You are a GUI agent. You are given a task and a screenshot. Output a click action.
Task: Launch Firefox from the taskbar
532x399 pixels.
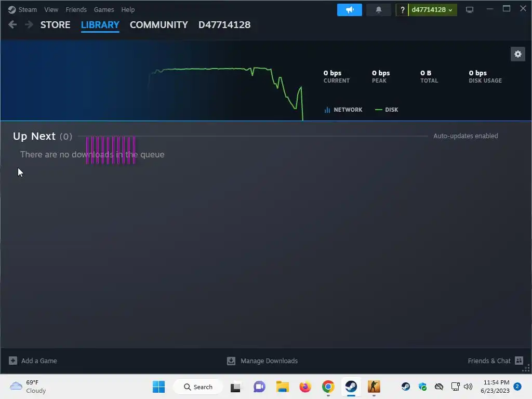305,387
